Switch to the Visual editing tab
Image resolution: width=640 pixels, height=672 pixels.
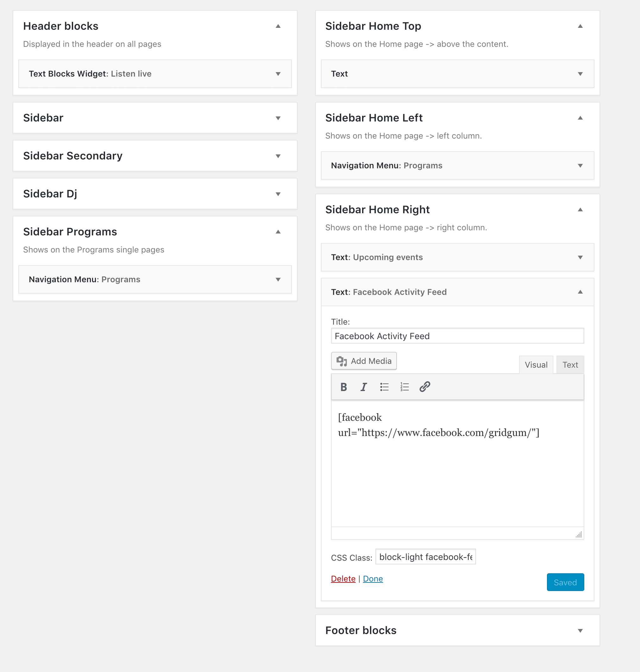click(x=536, y=364)
